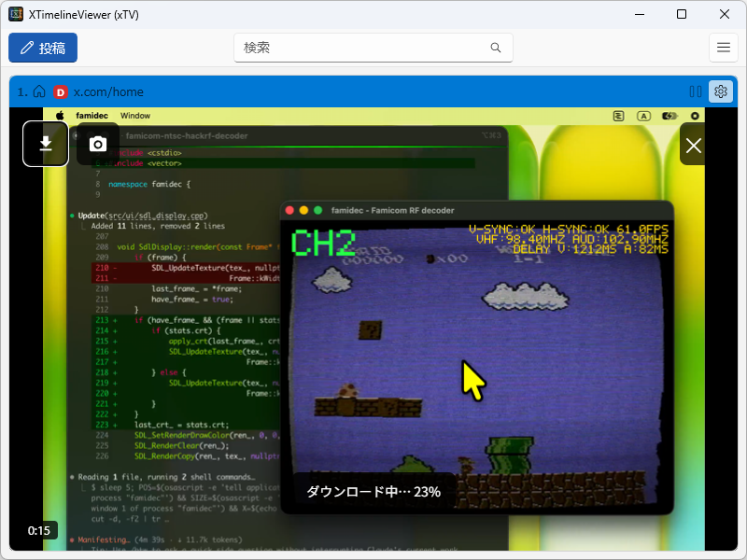Click the download video button

[x=46, y=144]
